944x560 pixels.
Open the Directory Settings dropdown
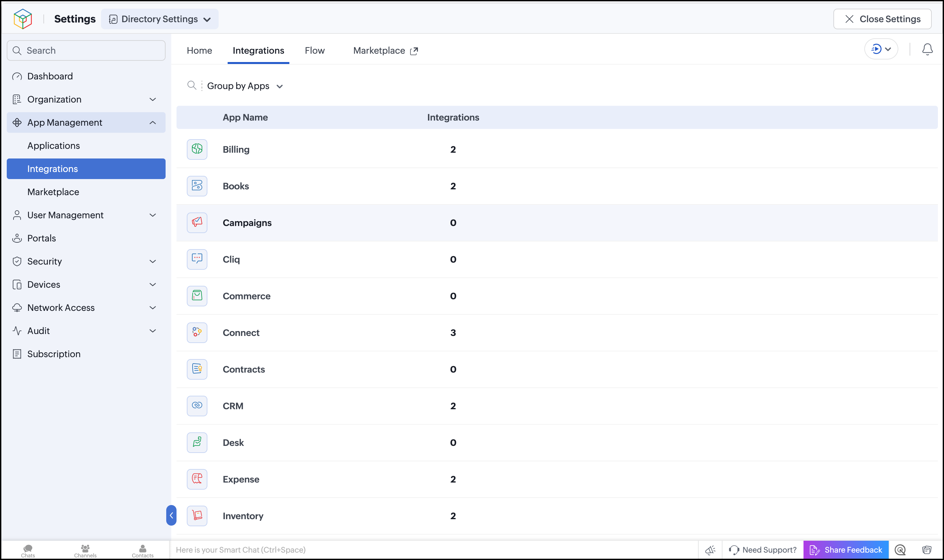pyautogui.click(x=159, y=19)
